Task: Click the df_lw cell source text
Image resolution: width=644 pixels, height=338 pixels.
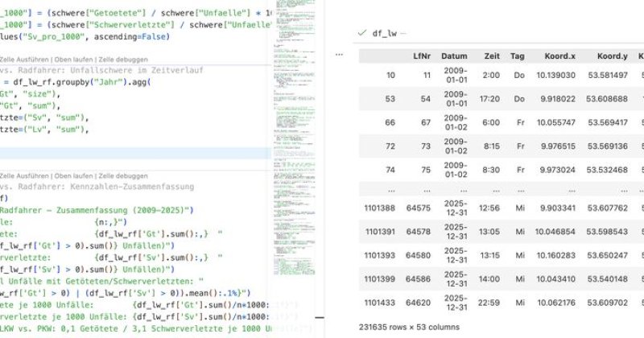Action: click(x=385, y=34)
